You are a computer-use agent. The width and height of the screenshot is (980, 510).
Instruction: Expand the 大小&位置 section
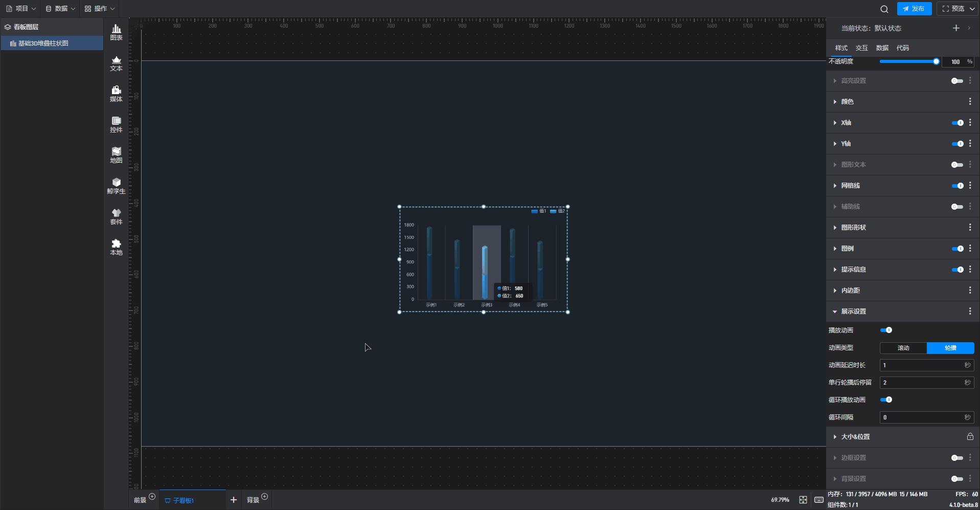click(x=835, y=437)
